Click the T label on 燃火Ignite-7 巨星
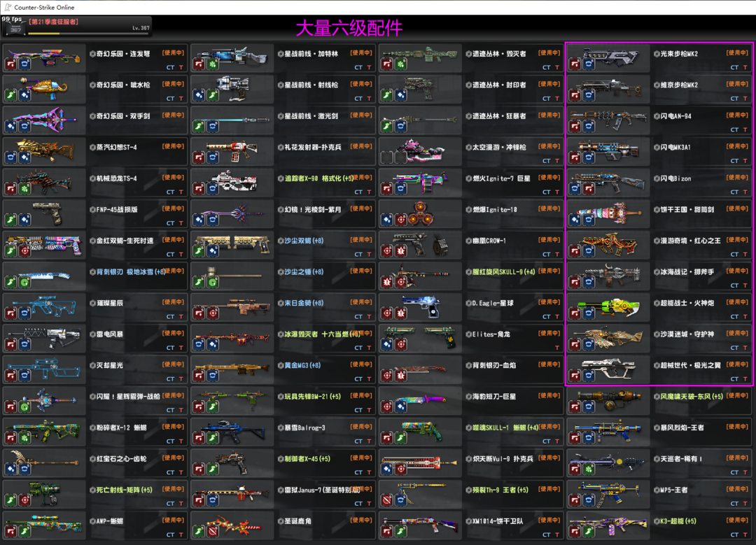 [x=557, y=192]
